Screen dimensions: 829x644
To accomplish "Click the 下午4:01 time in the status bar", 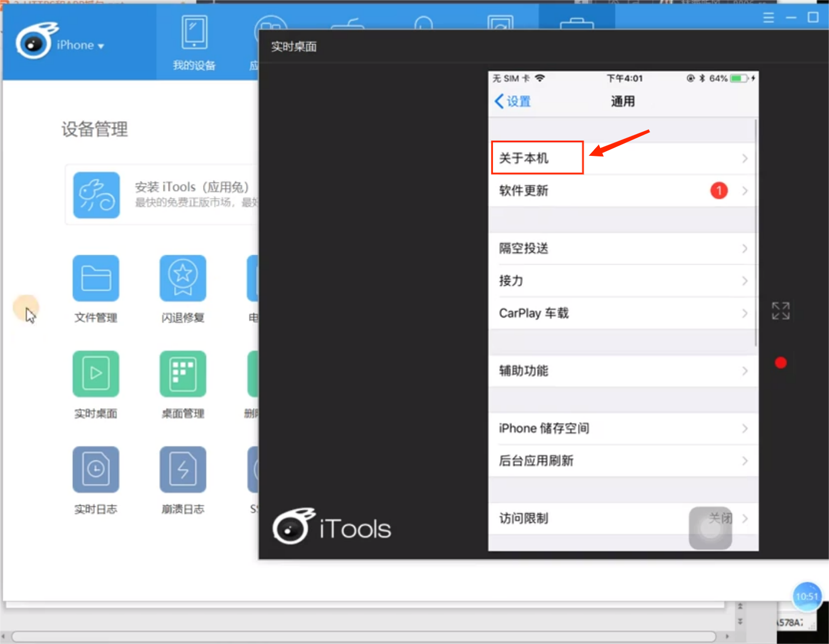I will (x=625, y=78).
